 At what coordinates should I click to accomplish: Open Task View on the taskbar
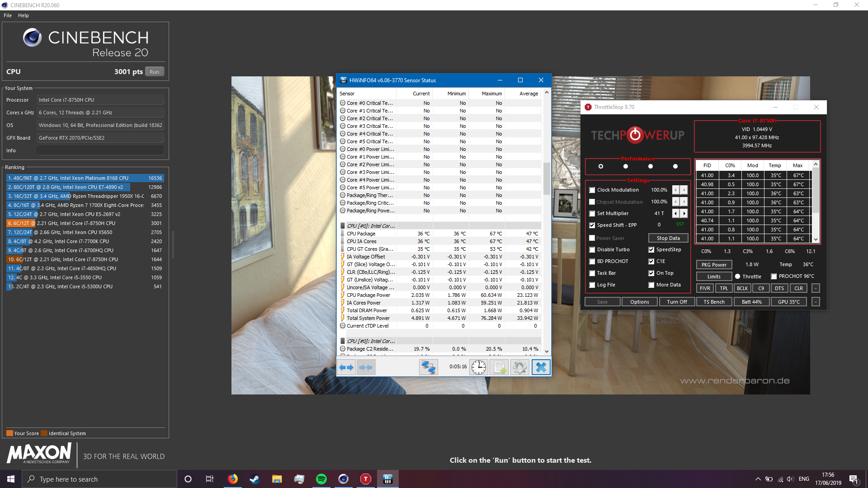click(209, 479)
